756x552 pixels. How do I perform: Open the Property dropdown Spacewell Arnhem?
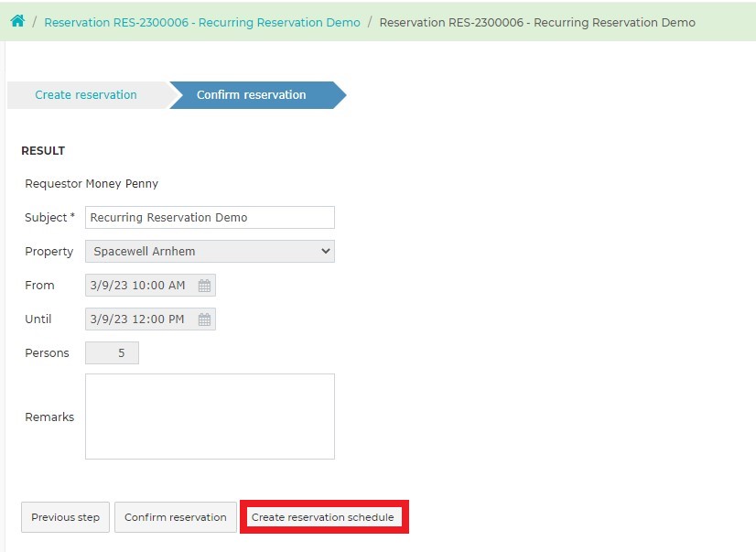point(210,251)
